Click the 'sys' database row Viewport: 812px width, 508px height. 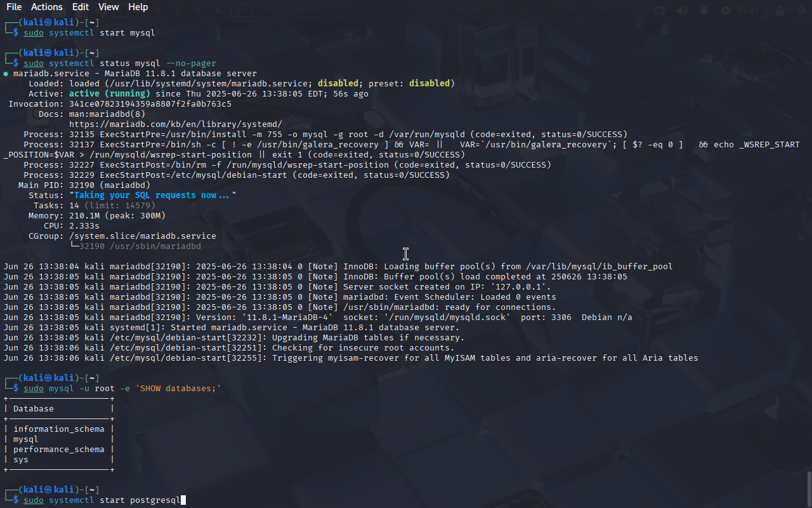[x=21, y=459]
